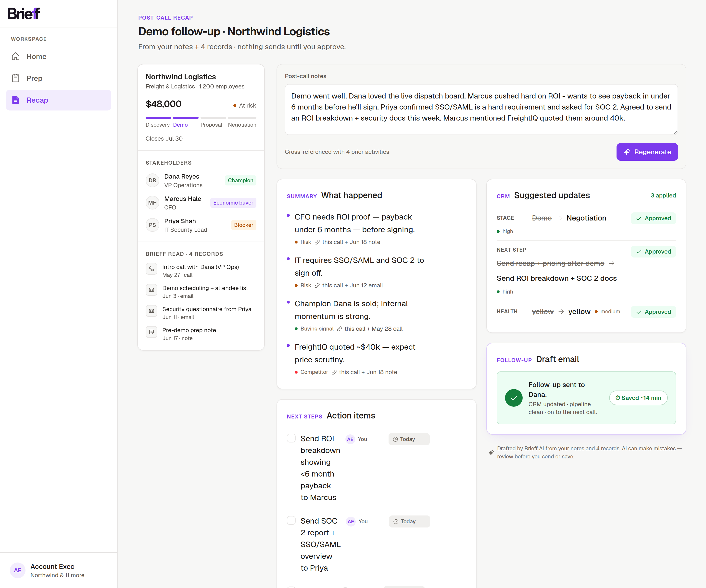Click 'Cross-referenced with 4 prior activities' text
The image size is (706, 588).
coord(337,152)
